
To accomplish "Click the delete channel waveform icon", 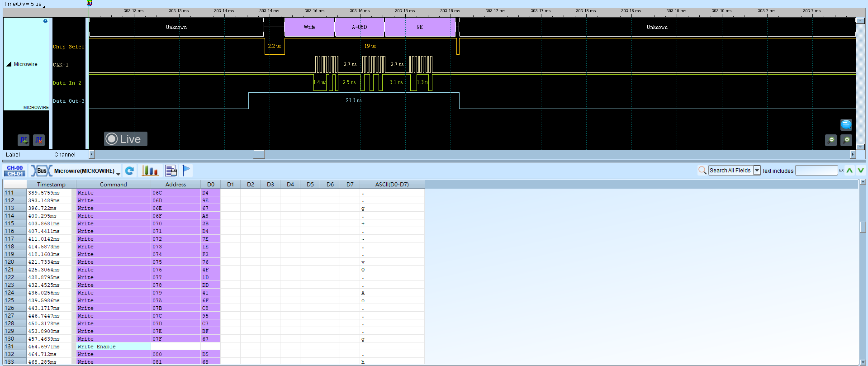I will [39, 140].
